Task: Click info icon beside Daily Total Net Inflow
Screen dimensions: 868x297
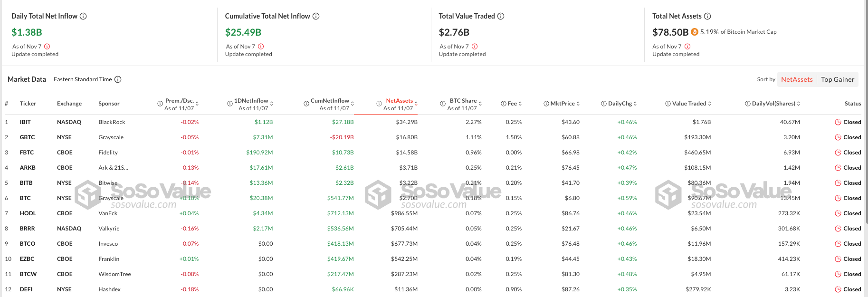Action: pos(83,16)
